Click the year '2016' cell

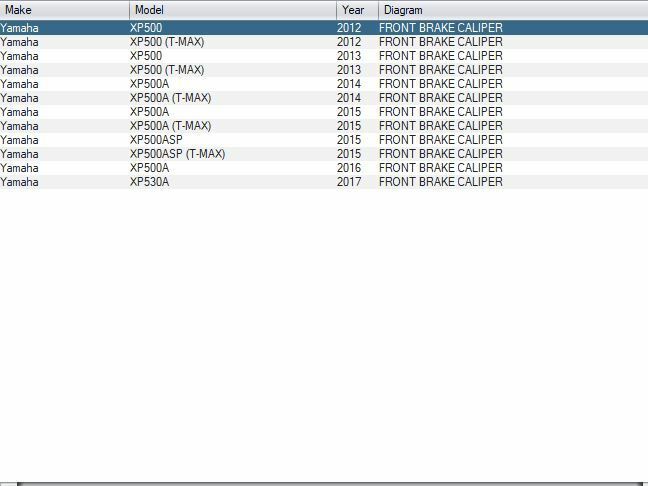click(x=349, y=168)
